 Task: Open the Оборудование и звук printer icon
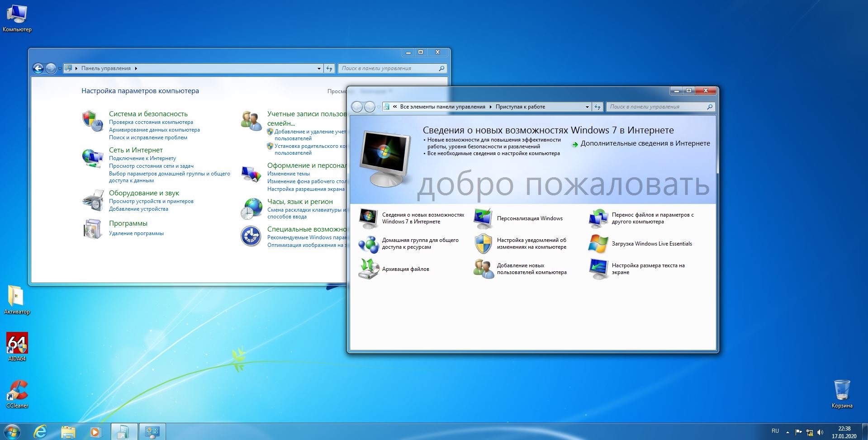[x=93, y=200]
